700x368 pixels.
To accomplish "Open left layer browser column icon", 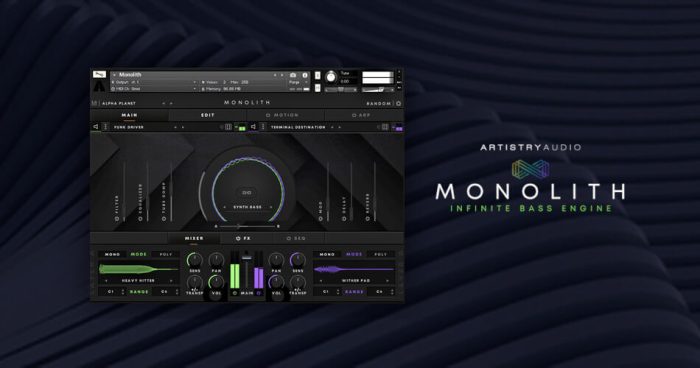I will click(x=228, y=127).
